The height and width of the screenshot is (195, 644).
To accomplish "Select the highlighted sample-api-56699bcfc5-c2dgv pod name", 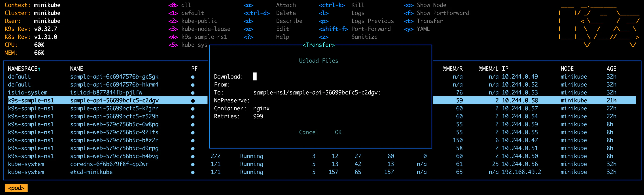I will coord(114,101).
